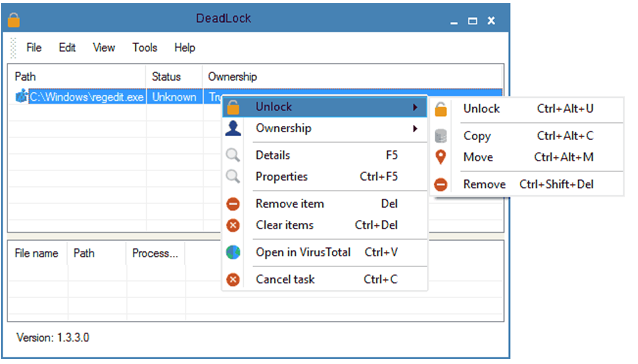This screenshot has height=364, width=638.
Task: Click the globe icon beside Open in VirusTotal
Action: pyautogui.click(x=233, y=253)
